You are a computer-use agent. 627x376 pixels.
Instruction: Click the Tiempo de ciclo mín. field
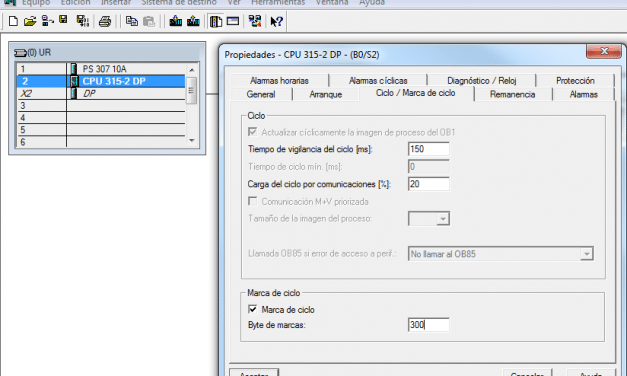coord(429,166)
